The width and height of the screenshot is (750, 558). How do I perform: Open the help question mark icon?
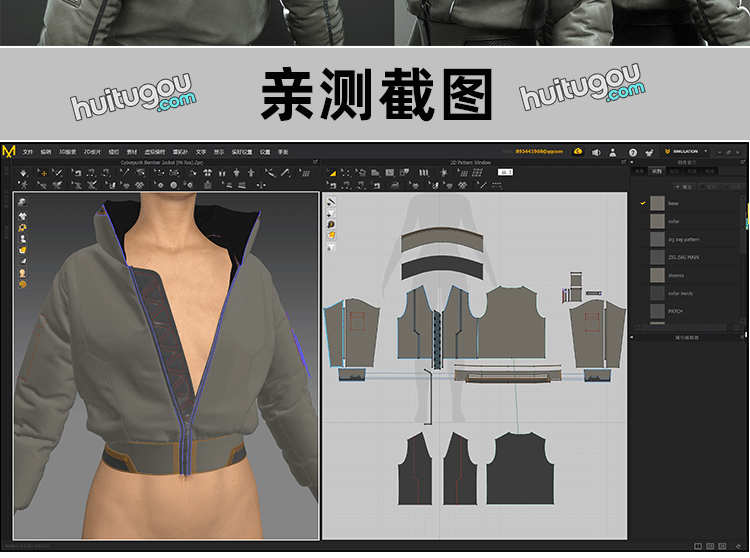point(632,152)
